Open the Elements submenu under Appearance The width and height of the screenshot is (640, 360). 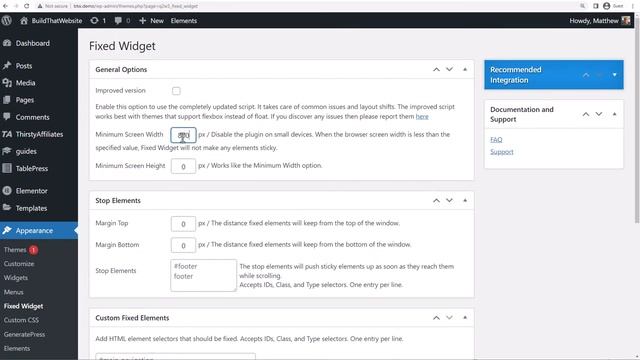[x=17, y=348]
